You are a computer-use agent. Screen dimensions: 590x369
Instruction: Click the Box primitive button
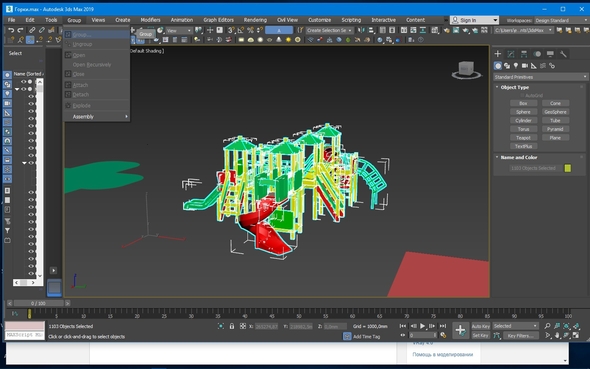click(x=523, y=103)
